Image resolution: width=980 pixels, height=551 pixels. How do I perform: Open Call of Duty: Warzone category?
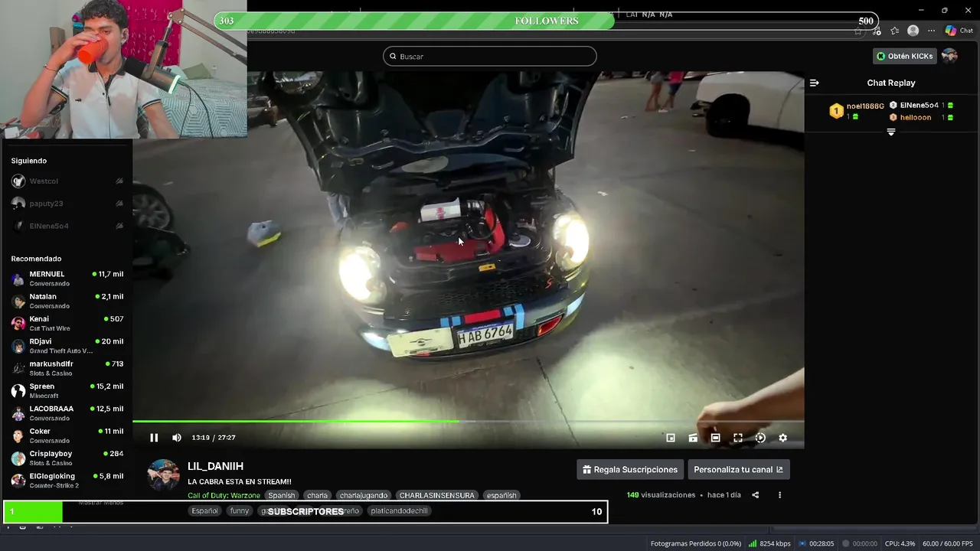pos(224,495)
